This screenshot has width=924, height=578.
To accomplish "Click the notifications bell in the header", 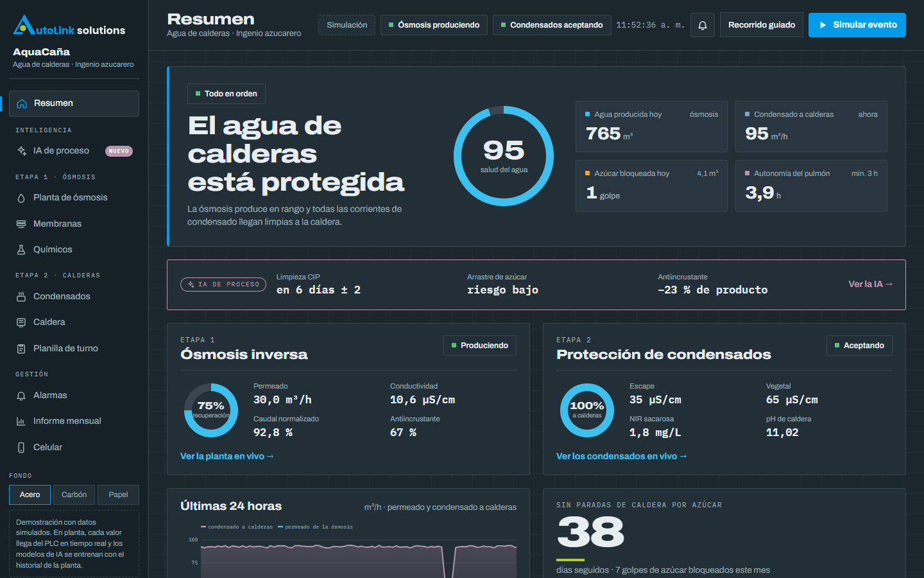I will [x=703, y=25].
